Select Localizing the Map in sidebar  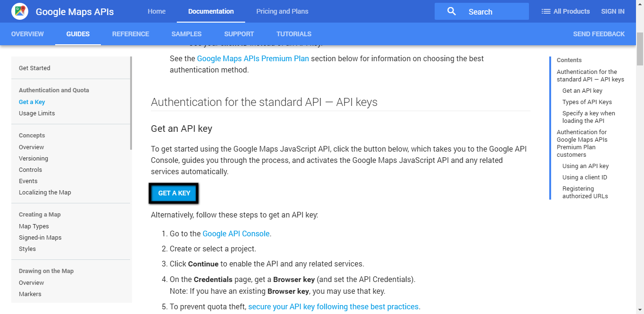click(45, 192)
